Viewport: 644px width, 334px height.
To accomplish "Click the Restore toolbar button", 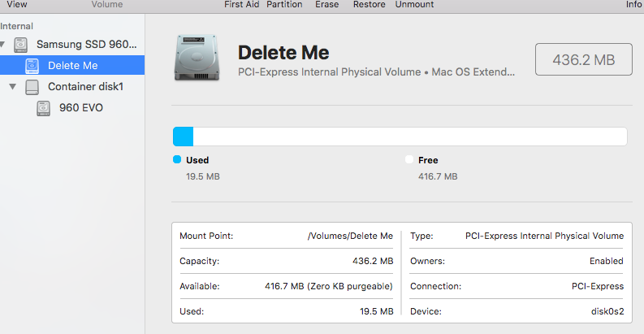I will tap(370, 5).
